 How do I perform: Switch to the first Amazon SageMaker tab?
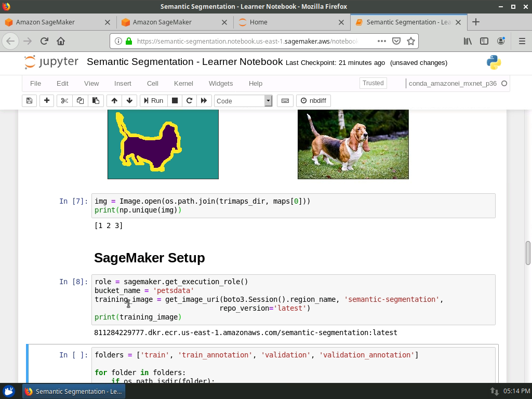(x=58, y=22)
